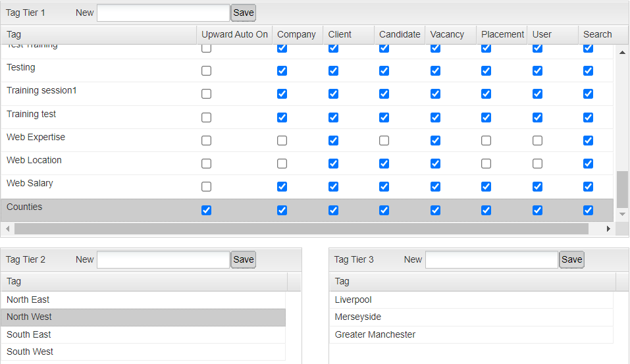
Task: Click the Tag Tier 2 Save button
Action: pos(244,259)
